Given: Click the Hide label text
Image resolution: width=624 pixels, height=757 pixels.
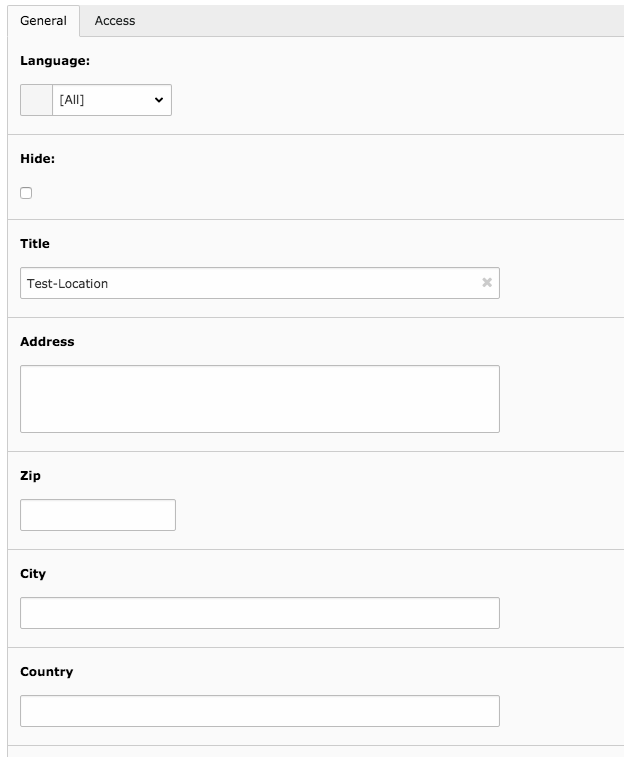Looking at the screenshot, I should [38, 159].
